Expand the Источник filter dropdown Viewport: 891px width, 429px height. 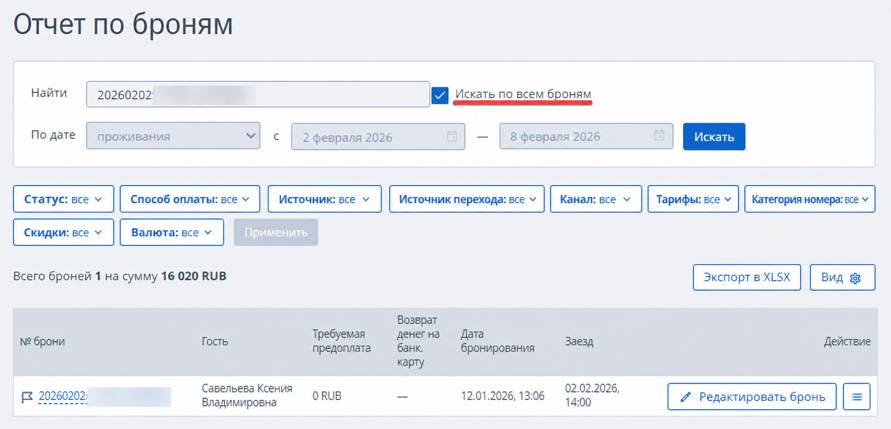pos(324,199)
